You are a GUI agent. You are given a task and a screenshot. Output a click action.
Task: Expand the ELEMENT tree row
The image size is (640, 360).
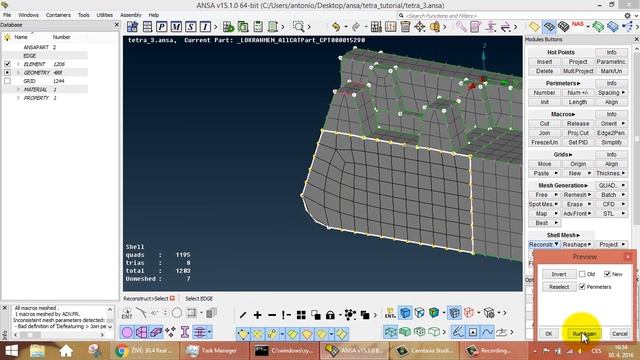click(x=18, y=64)
